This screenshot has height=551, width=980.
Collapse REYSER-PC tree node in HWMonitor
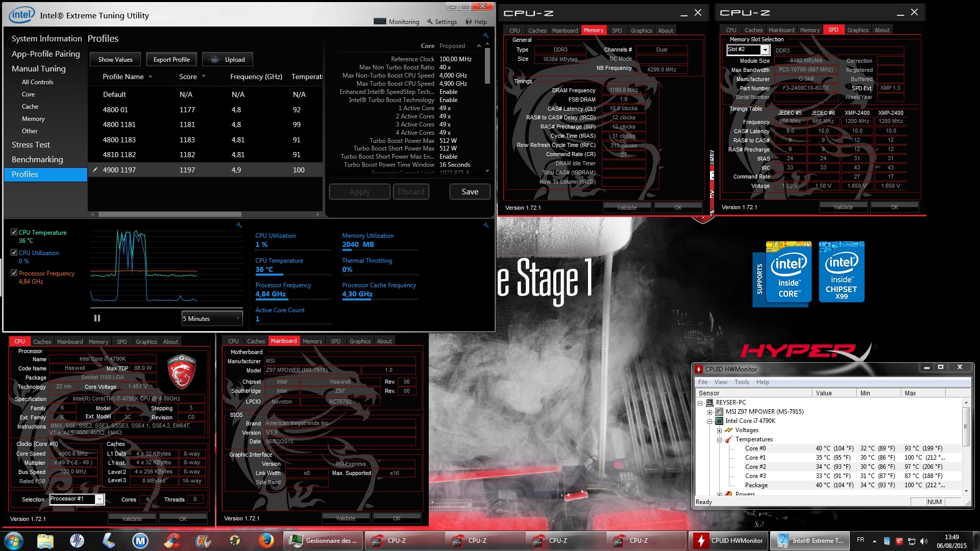tap(700, 403)
